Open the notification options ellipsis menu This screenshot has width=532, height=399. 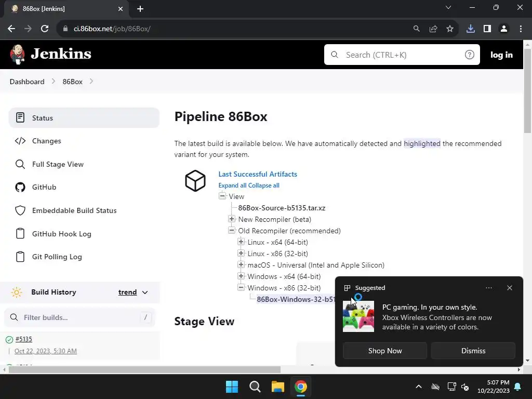pyautogui.click(x=488, y=288)
